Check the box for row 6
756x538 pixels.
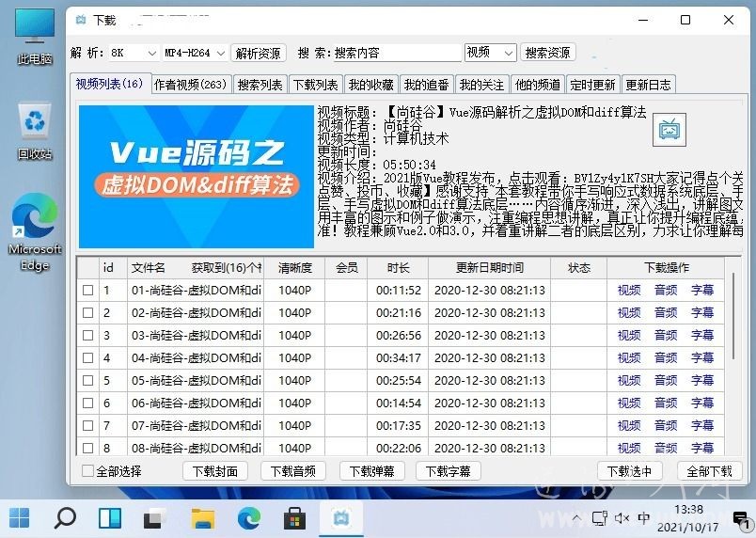click(87, 403)
